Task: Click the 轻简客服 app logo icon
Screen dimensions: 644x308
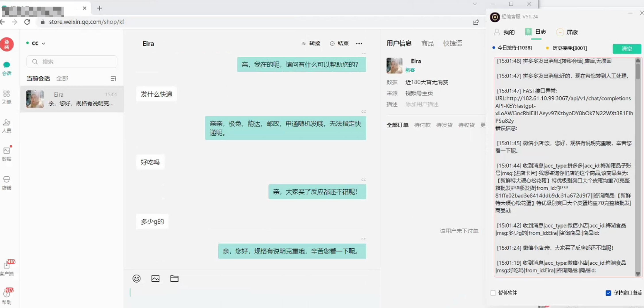Action: point(495,17)
